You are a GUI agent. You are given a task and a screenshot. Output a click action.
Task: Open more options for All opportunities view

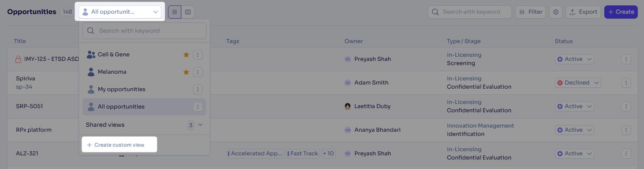pos(198,107)
